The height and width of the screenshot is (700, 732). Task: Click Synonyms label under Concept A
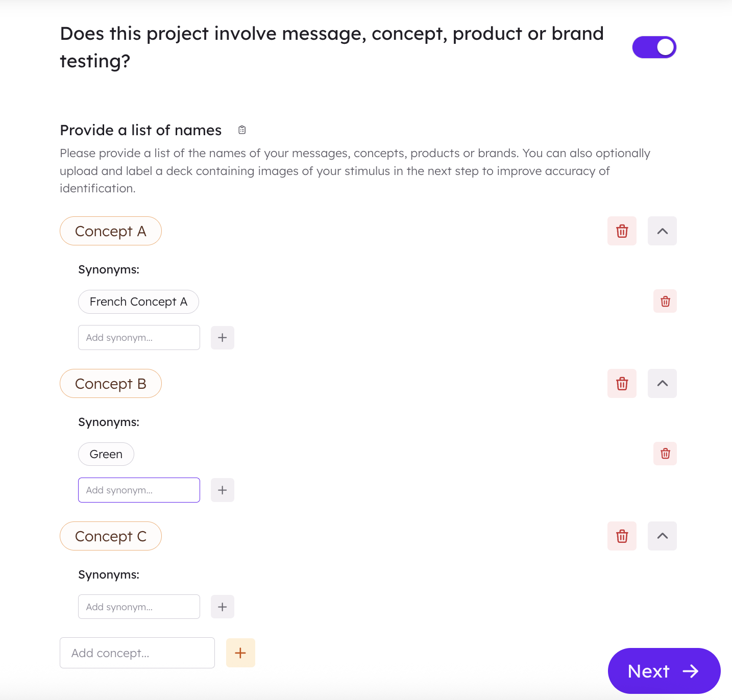(x=109, y=270)
